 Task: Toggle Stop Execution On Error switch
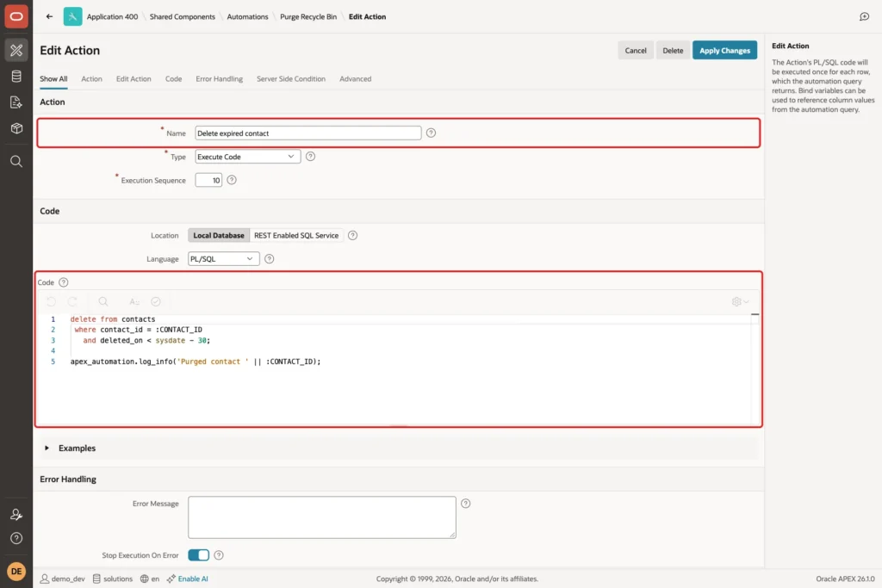point(199,554)
